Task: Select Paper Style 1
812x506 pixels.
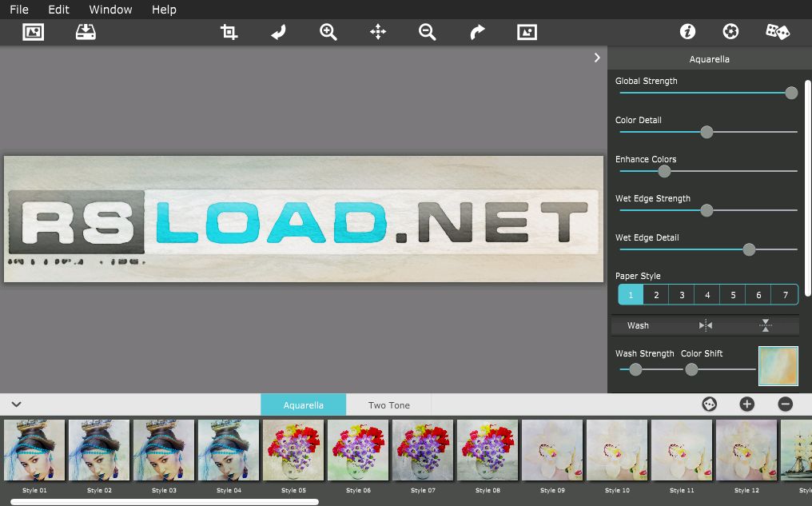Action: (631, 295)
